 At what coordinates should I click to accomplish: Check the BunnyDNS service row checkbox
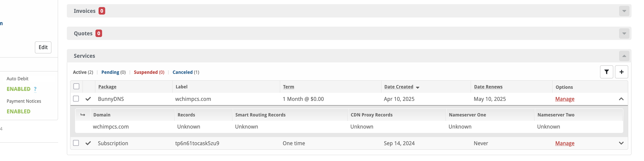point(76,99)
